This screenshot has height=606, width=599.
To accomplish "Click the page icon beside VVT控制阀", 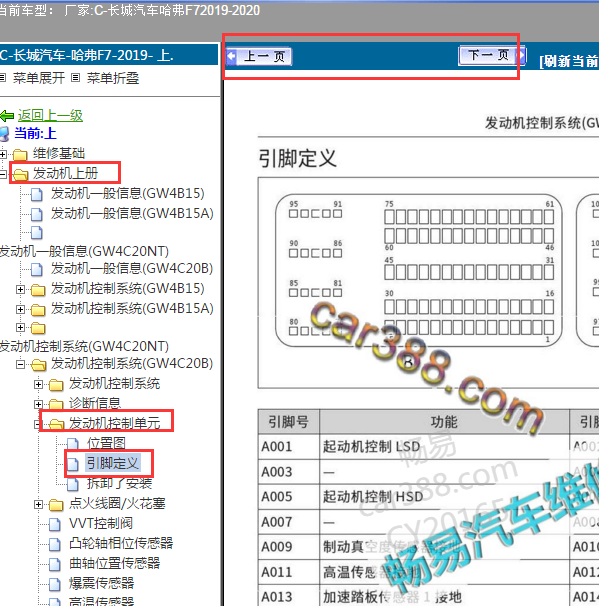I will [55, 524].
